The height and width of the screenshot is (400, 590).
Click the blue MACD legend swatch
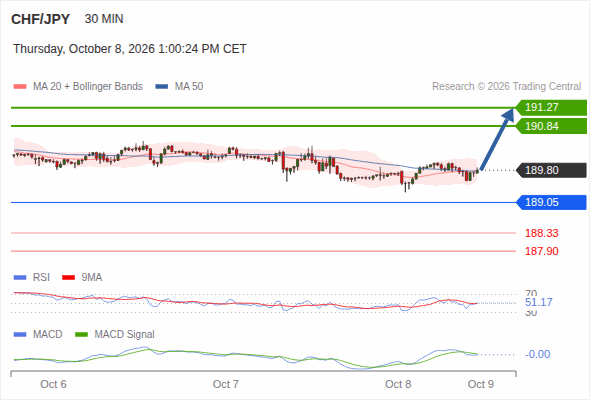(20, 335)
